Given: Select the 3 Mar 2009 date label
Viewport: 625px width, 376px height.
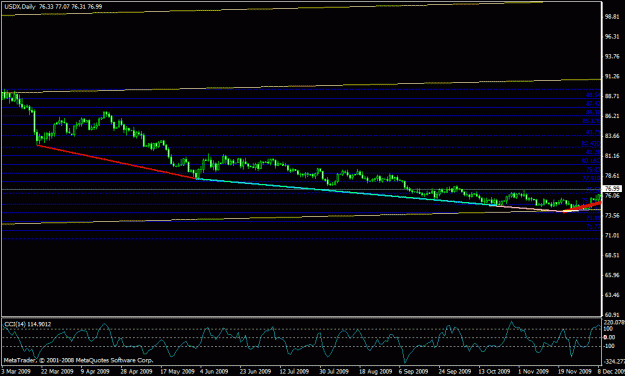Looking at the screenshot, I should pyautogui.click(x=16, y=371).
